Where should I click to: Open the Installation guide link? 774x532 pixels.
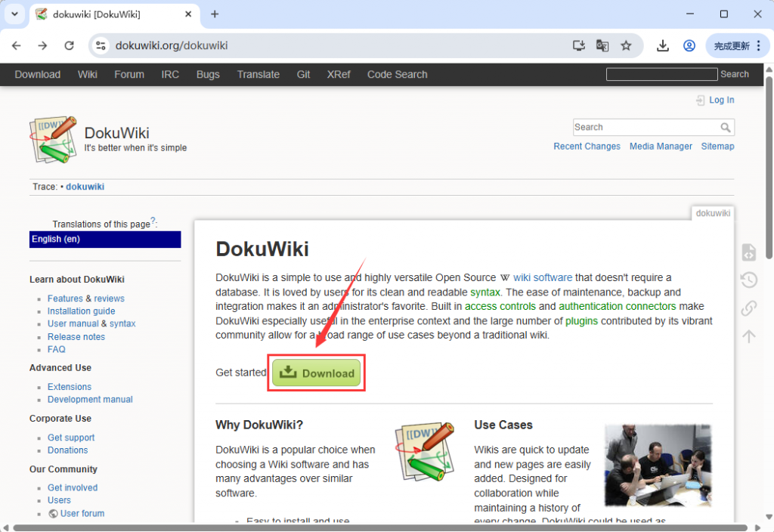click(x=81, y=311)
